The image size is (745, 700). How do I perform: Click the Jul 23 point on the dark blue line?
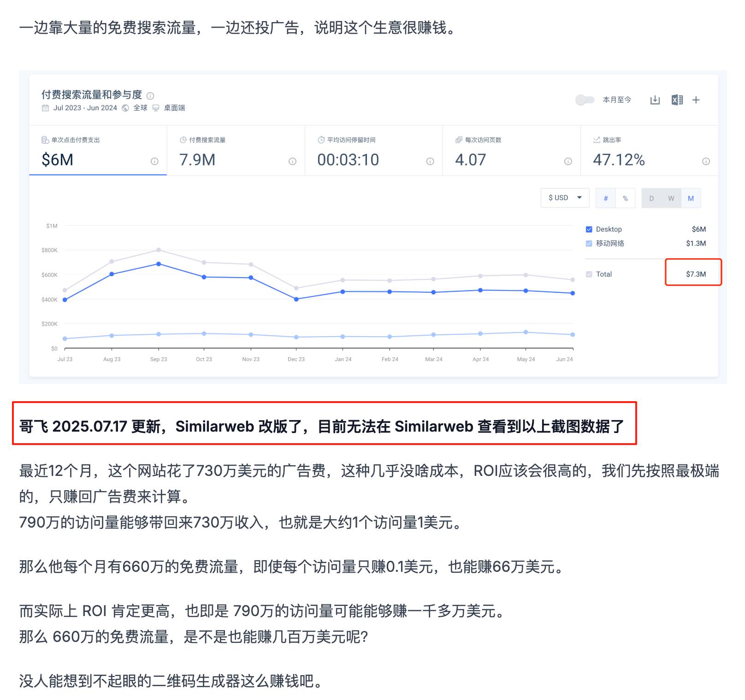tap(65, 300)
